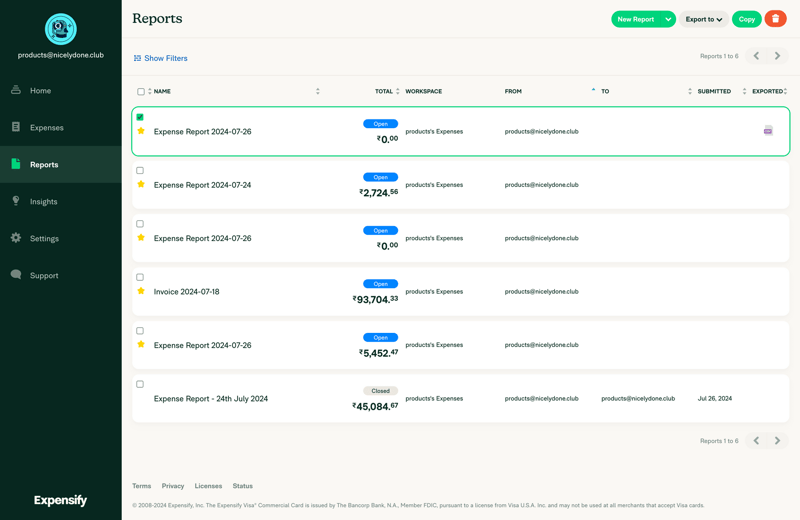
Task: Click the TO column header
Action: point(605,91)
